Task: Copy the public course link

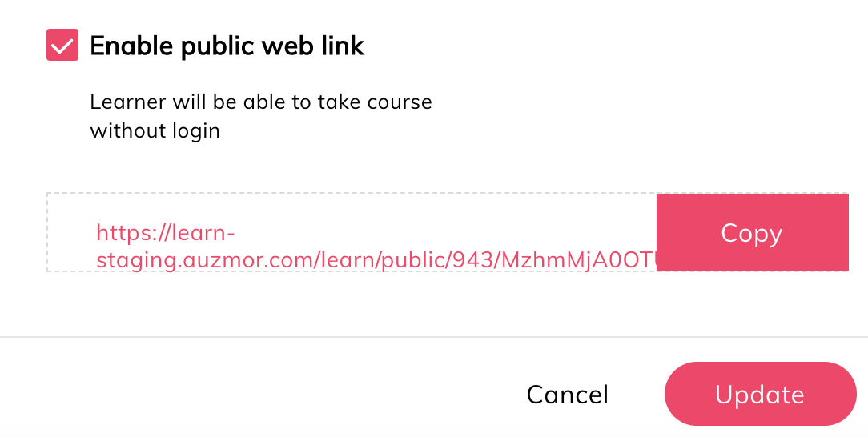Action: click(x=752, y=232)
